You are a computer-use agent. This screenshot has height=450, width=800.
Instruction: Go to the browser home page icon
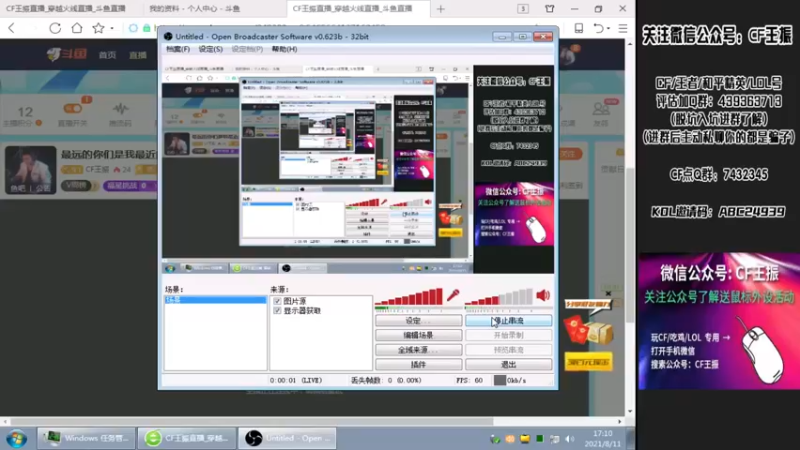(x=77, y=28)
